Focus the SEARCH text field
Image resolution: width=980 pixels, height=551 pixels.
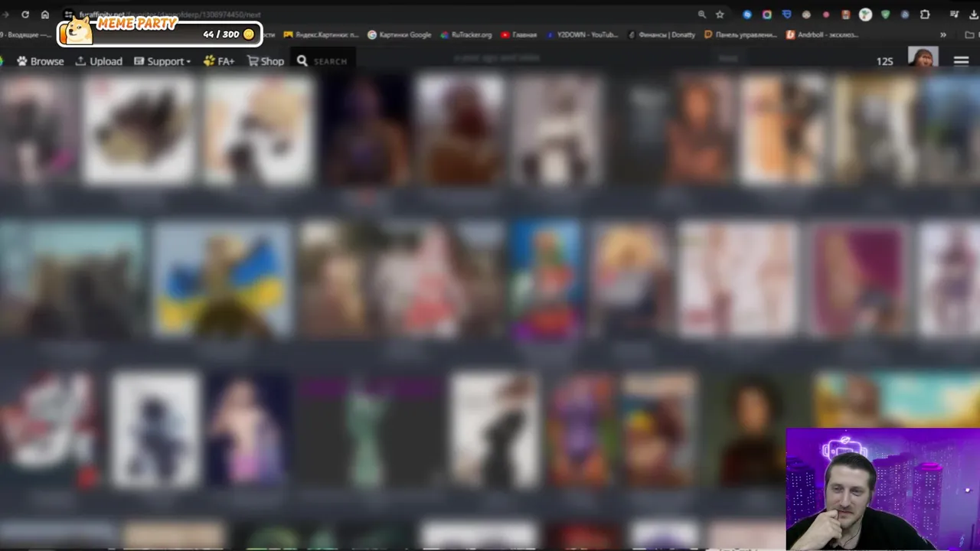(332, 61)
